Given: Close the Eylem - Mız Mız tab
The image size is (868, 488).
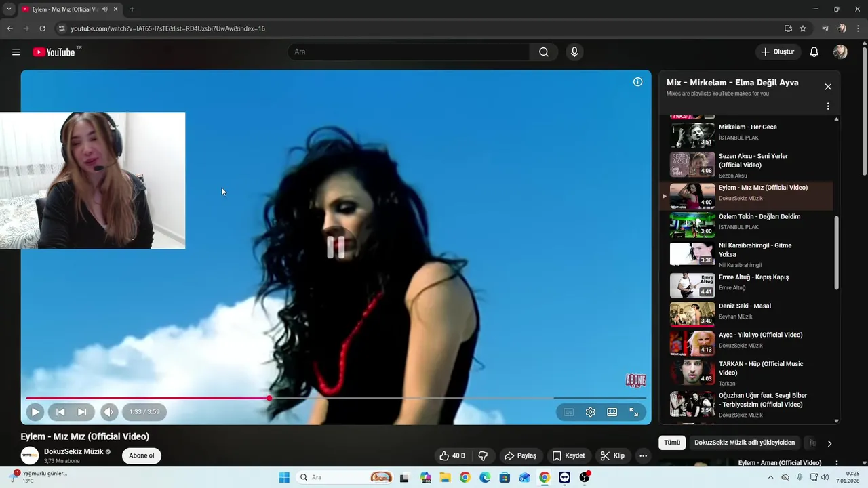Looking at the screenshot, I should point(116,9).
